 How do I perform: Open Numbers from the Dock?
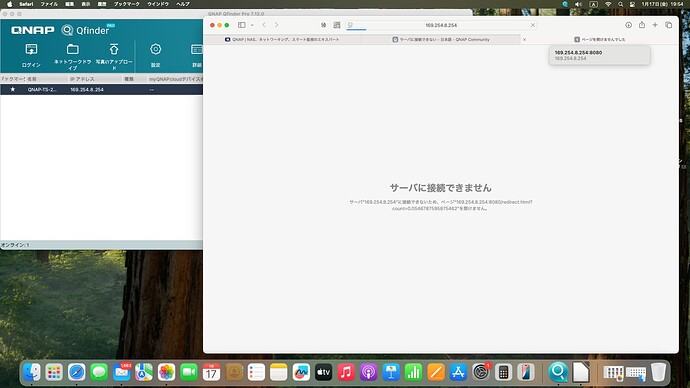tap(413, 372)
